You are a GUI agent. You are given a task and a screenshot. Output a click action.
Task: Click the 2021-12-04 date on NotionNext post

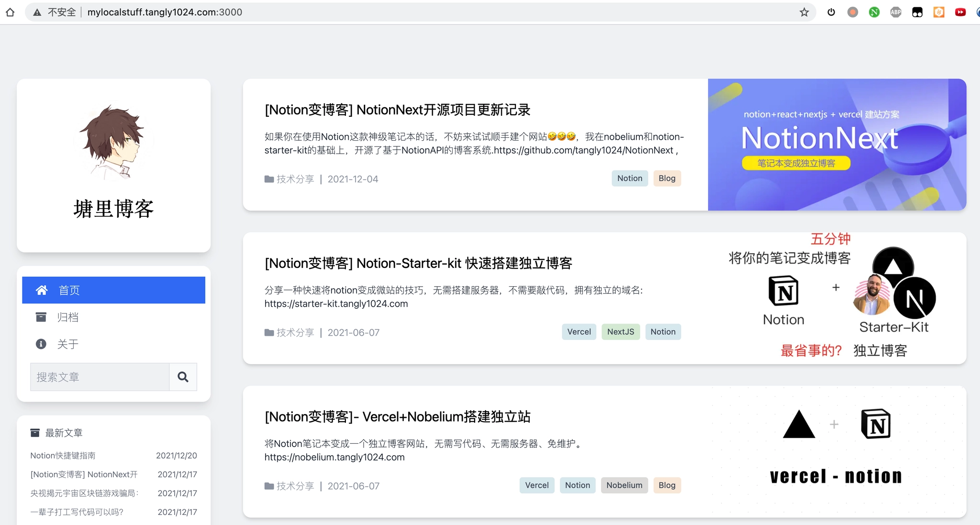point(353,179)
